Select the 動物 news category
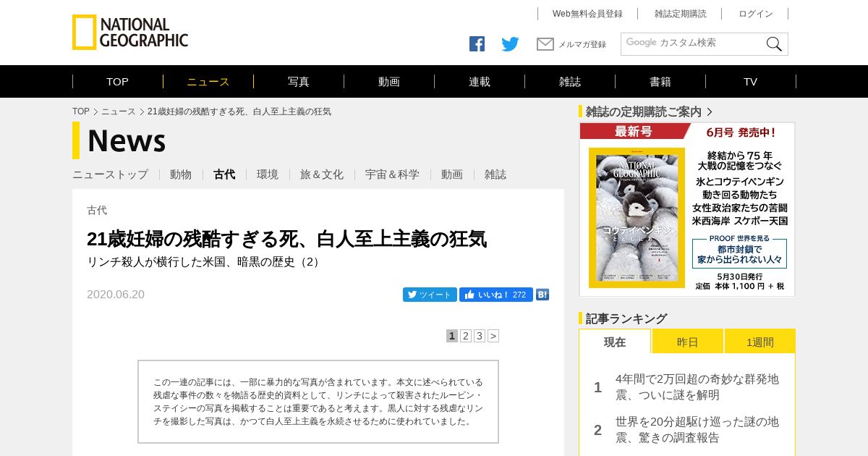This screenshot has width=868, height=456. [x=181, y=174]
